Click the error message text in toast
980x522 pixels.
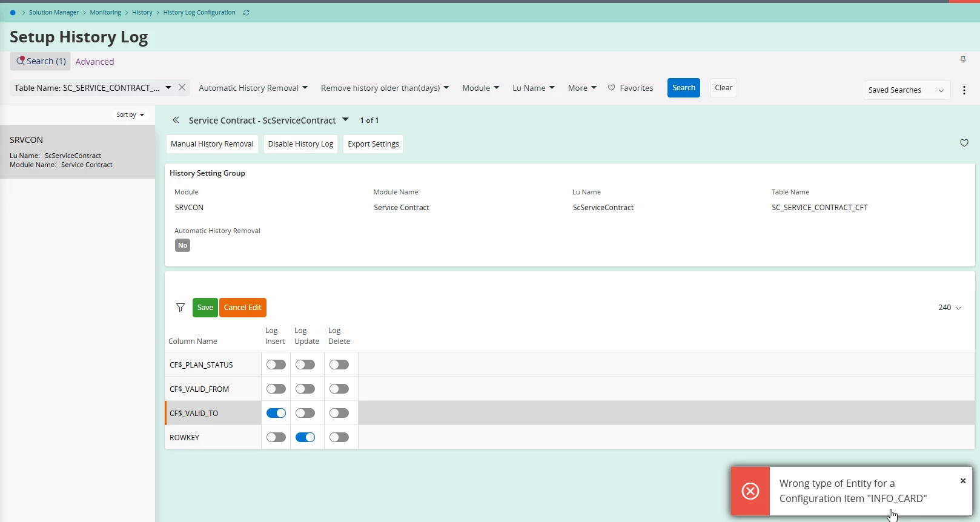[x=853, y=491]
